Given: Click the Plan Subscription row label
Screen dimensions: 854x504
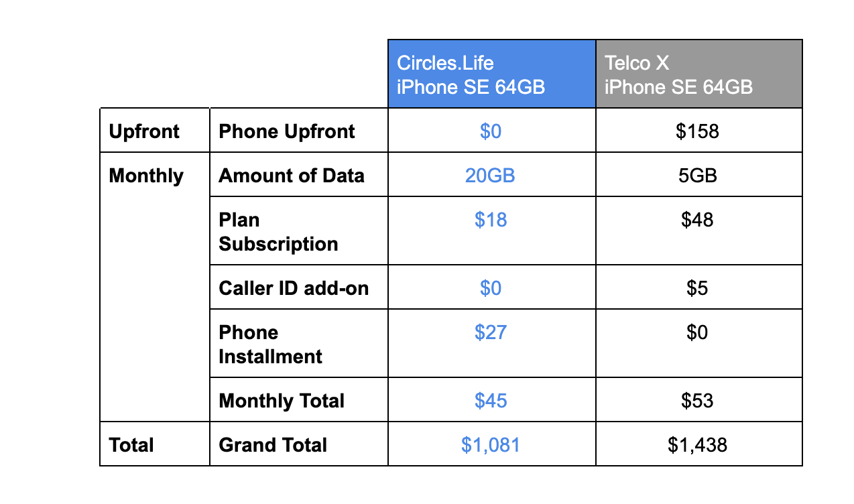Looking at the screenshot, I should coord(278,232).
